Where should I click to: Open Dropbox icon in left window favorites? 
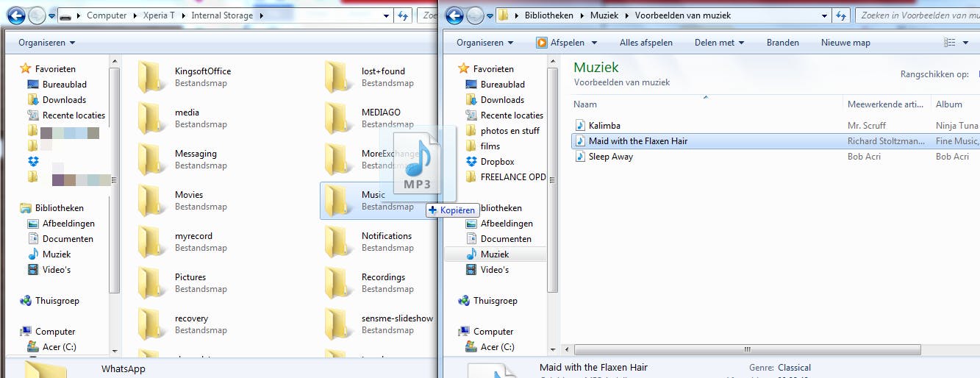point(33,161)
